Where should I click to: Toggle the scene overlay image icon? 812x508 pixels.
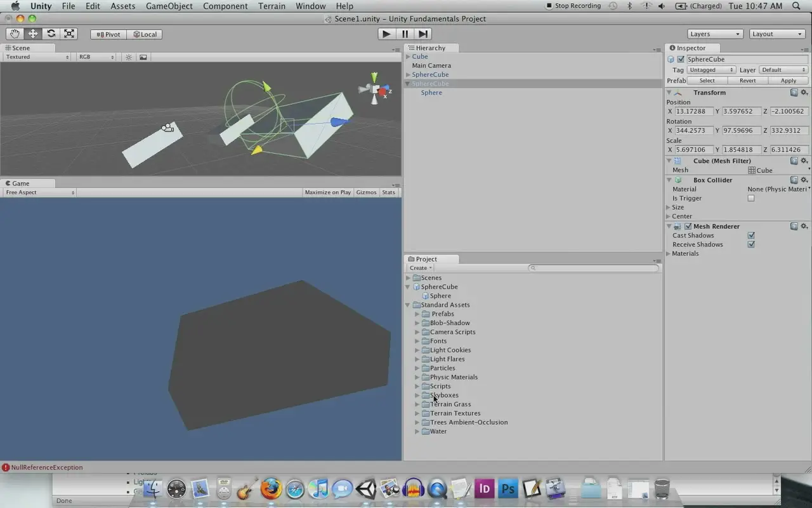point(143,57)
